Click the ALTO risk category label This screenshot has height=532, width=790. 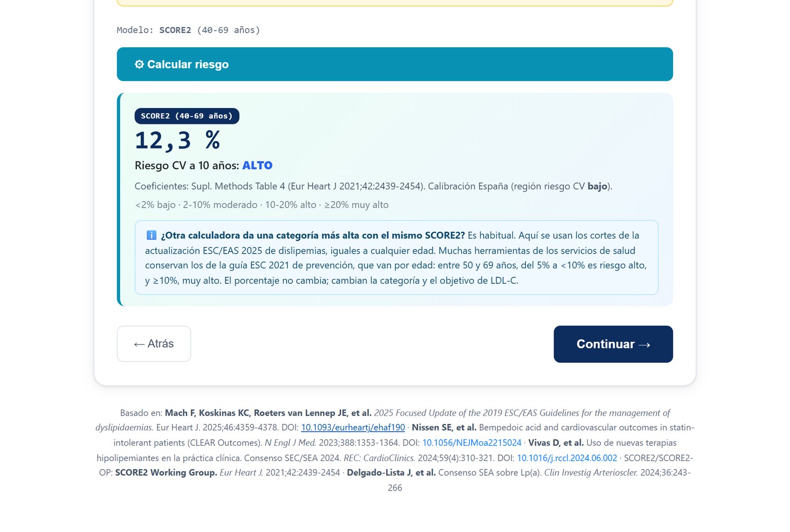(x=257, y=165)
